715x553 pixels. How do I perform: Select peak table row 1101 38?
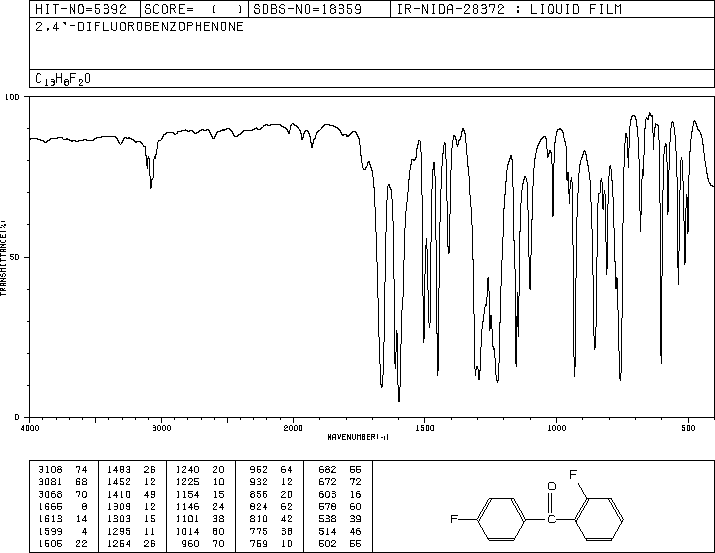point(200,519)
